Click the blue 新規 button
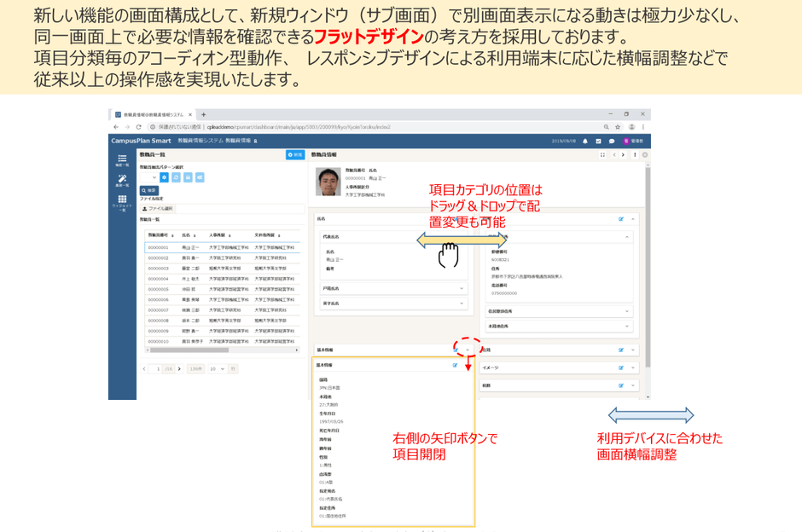Image resolution: width=802 pixels, height=532 pixels. pyautogui.click(x=294, y=154)
